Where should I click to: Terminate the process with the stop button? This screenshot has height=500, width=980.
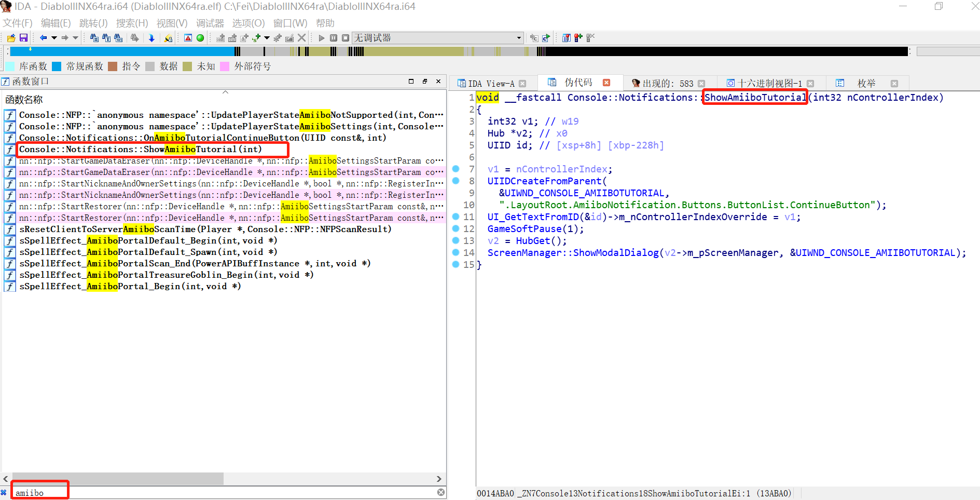pos(346,38)
